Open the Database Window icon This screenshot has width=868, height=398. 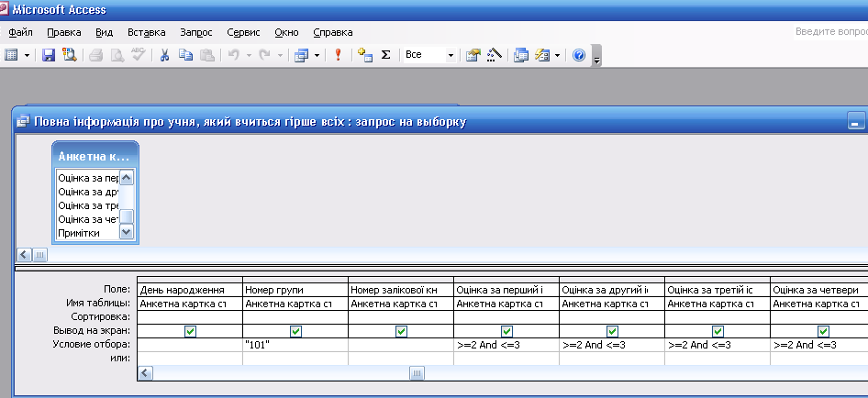[521, 55]
